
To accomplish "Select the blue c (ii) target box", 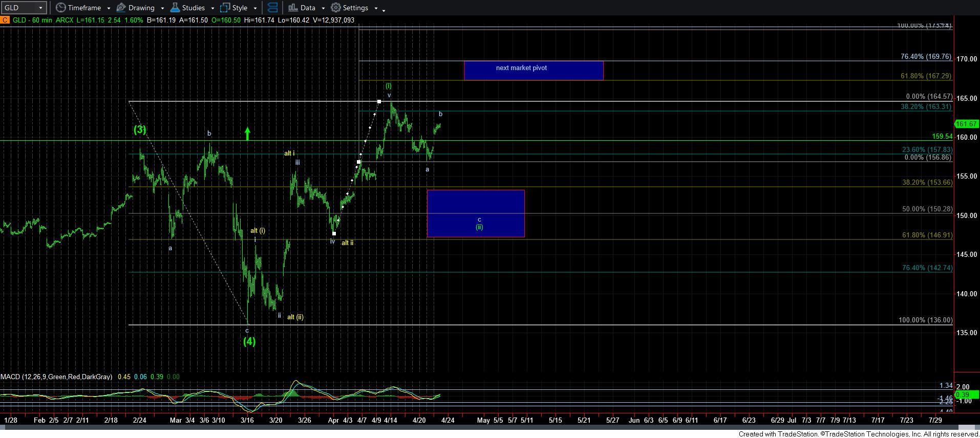I will pos(476,213).
